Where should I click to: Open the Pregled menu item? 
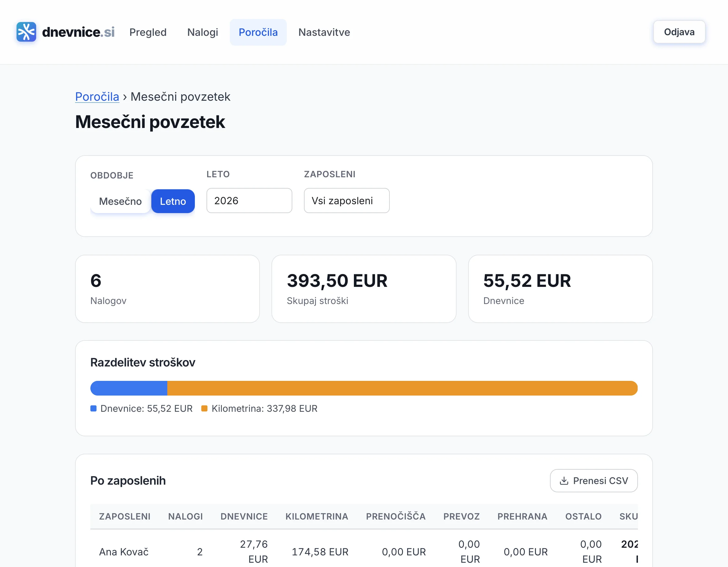pyautogui.click(x=148, y=32)
